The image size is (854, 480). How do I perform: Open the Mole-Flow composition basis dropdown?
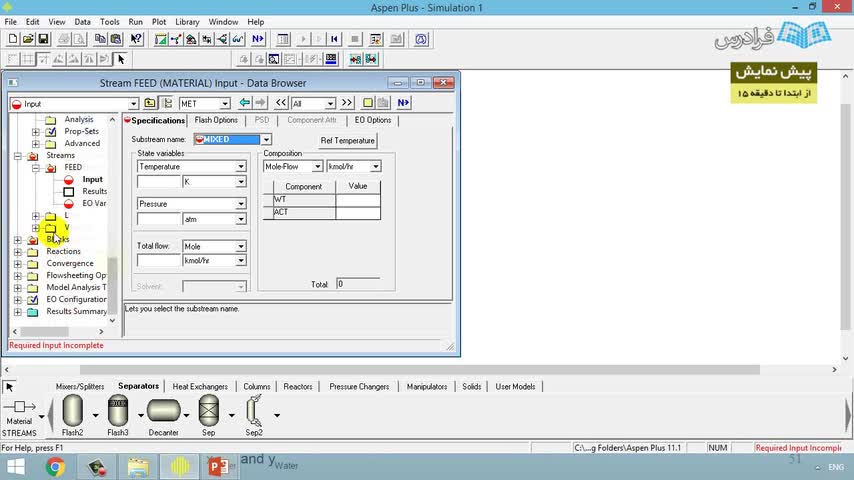tap(317, 167)
